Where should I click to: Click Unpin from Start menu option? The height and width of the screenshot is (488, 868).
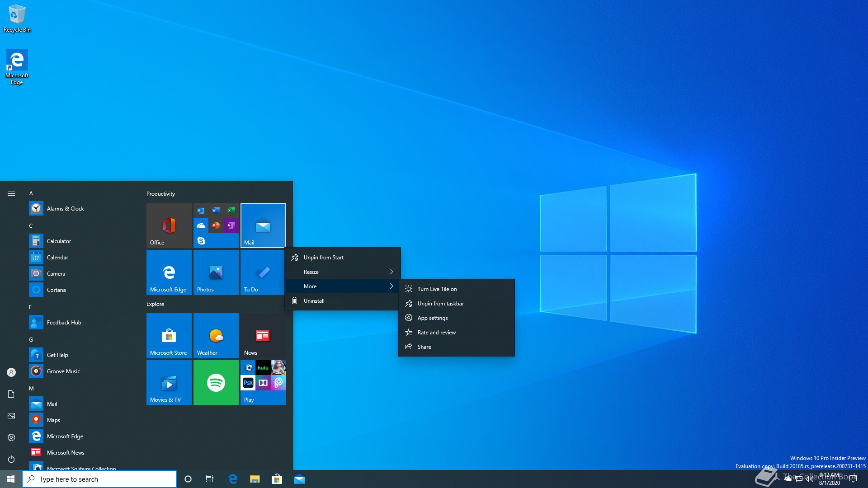[323, 257]
